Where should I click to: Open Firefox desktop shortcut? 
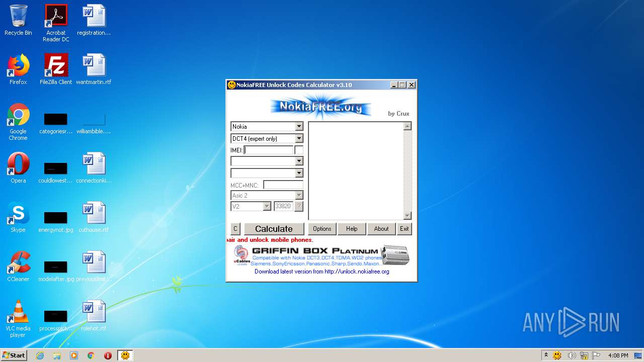click(x=18, y=69)
